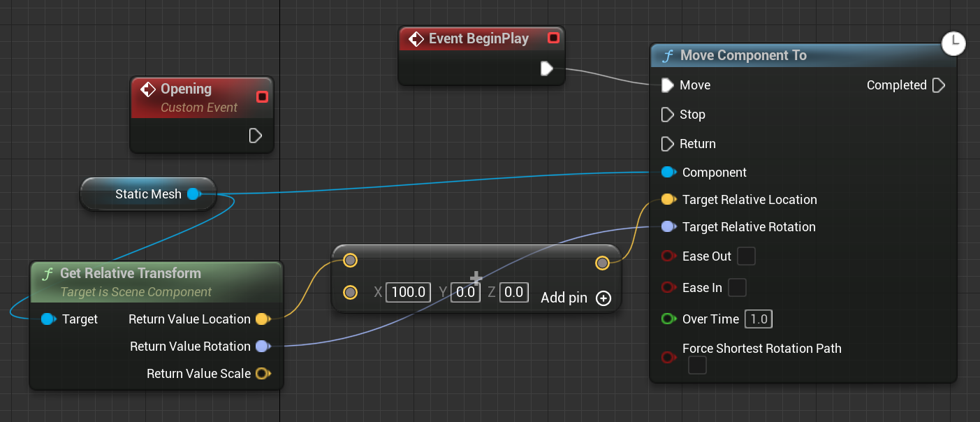Click the Opening custom event execution output pin
980x422 pixels.
click(x=256, y=136)
